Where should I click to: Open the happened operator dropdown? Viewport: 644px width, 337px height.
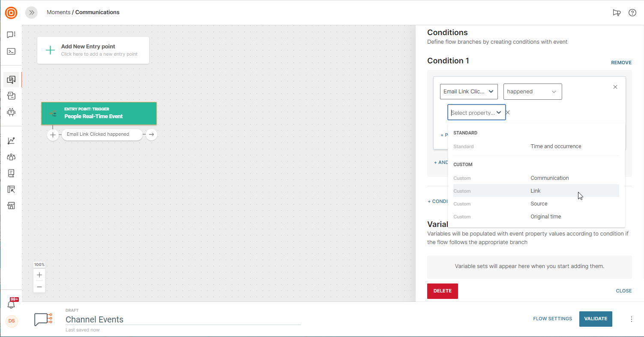coord(532,92)
